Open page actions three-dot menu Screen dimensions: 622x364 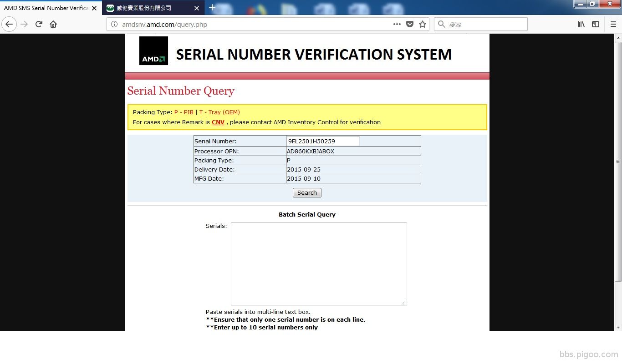tap(397, 24)
